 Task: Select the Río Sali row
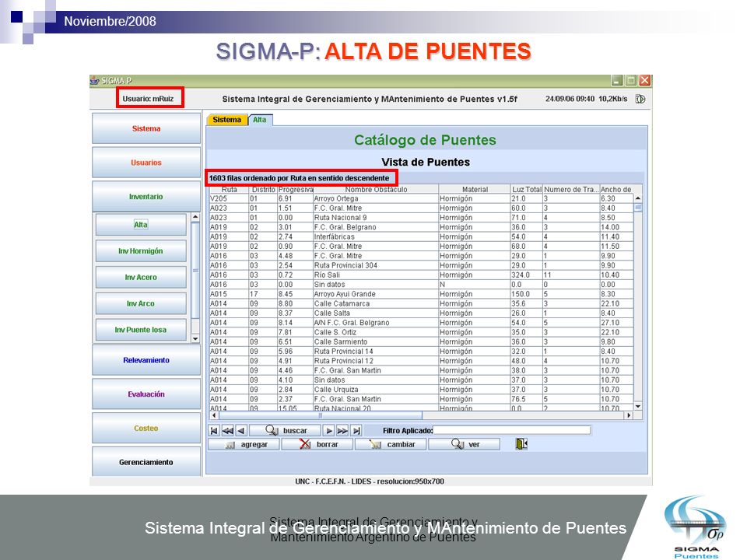point(422,275)
